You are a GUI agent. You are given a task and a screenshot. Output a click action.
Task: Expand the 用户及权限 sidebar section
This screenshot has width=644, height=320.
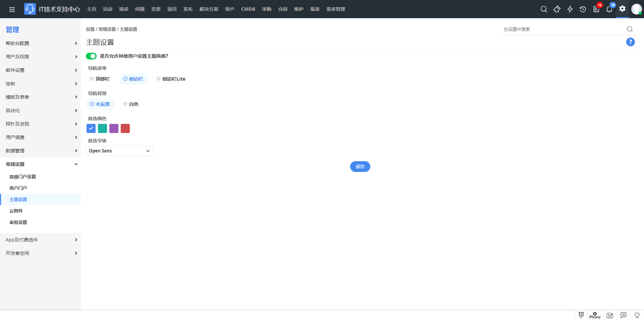click(40, 57)
